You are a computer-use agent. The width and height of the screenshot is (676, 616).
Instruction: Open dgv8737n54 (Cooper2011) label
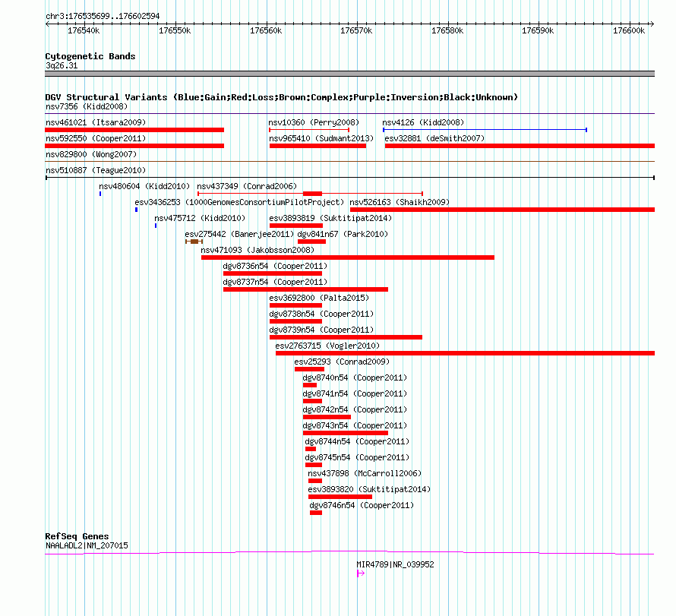[275, 282]
